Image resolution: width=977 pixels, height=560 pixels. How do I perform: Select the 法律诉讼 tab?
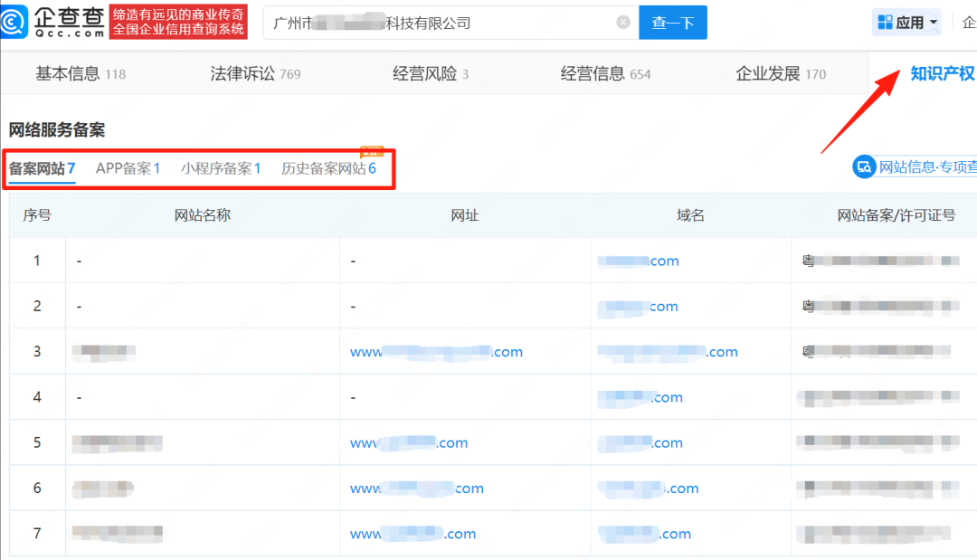(246, 74)
